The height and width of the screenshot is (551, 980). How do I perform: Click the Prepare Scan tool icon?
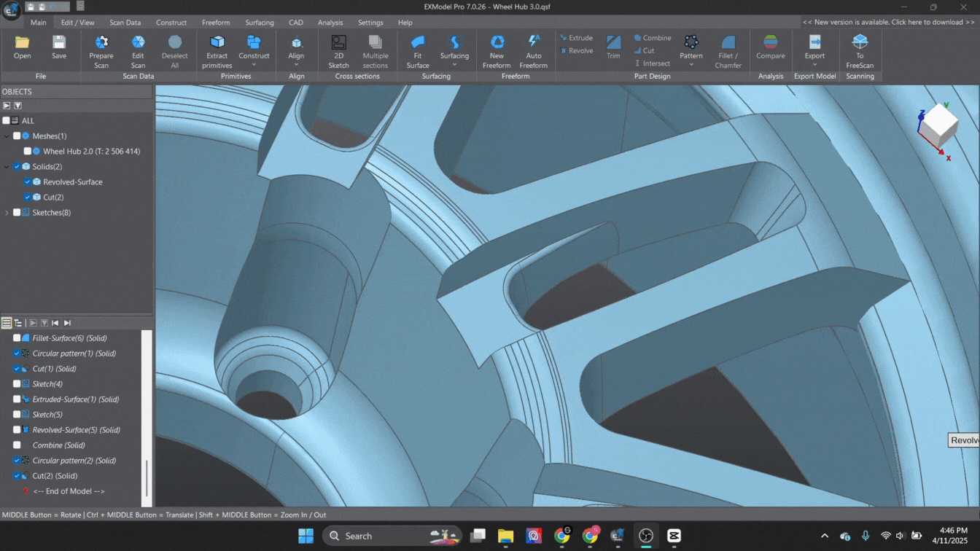[101, 43]
